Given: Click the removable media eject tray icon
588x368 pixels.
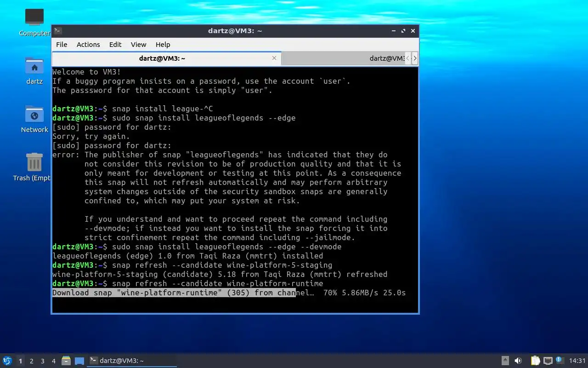Looking at the screenshot, I should tap(505, 361).
